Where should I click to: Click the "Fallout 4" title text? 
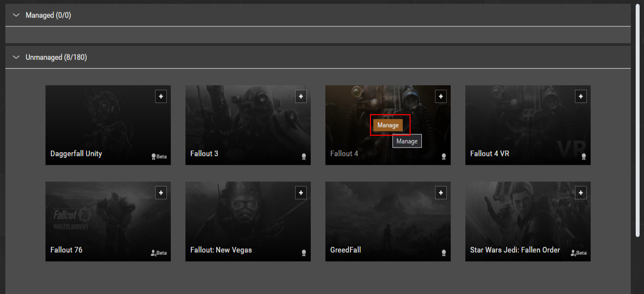point(344,154)
